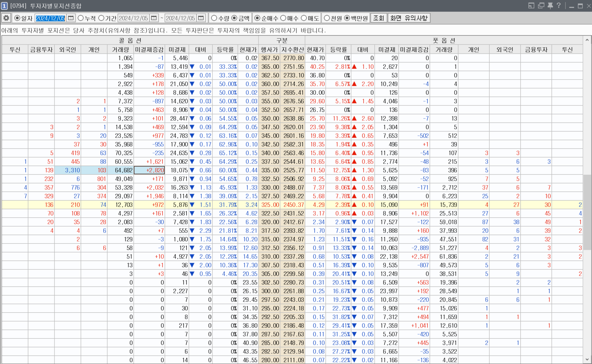The height and width of the screenshot is (364, 592).
Task: Click the call-side 미결제증감 column header
Action: (149, 50)
